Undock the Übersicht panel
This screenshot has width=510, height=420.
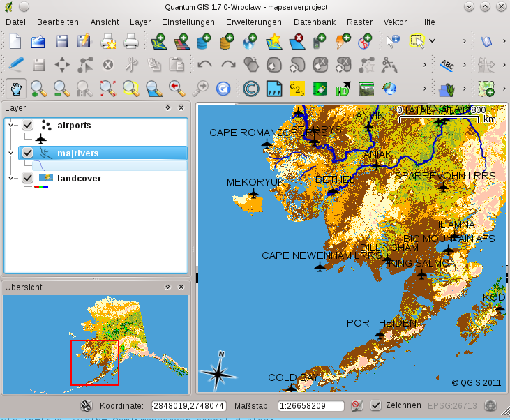pos(168,287)
